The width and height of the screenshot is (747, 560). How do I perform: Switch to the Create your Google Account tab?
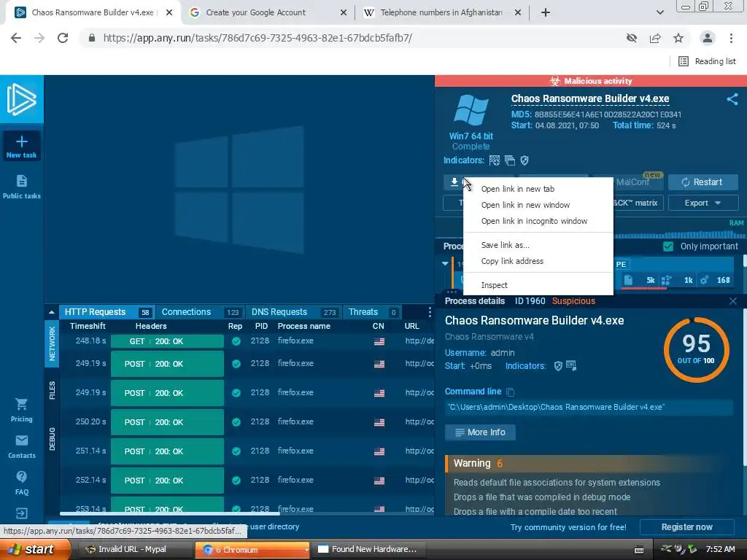[268, 12]
